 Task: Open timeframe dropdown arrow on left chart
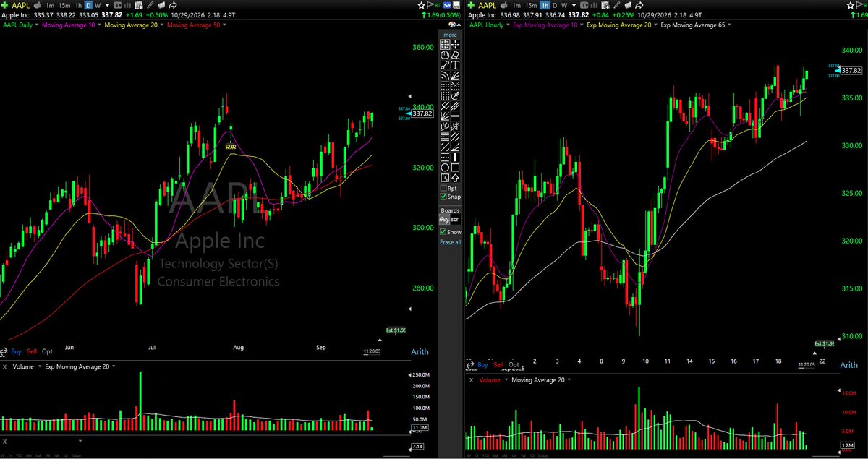point(107,5)
